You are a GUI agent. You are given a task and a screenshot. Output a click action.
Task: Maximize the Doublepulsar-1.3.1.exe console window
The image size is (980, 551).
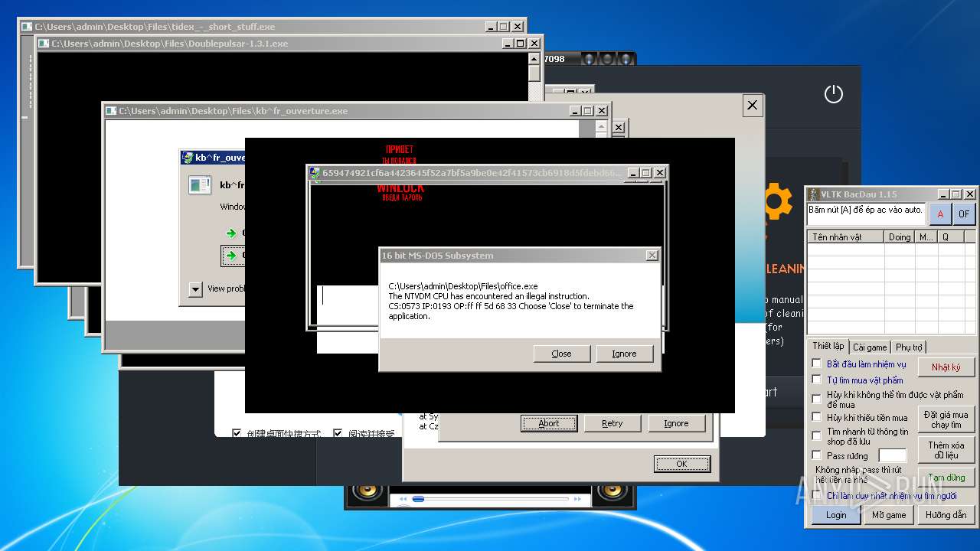[520, 44]
